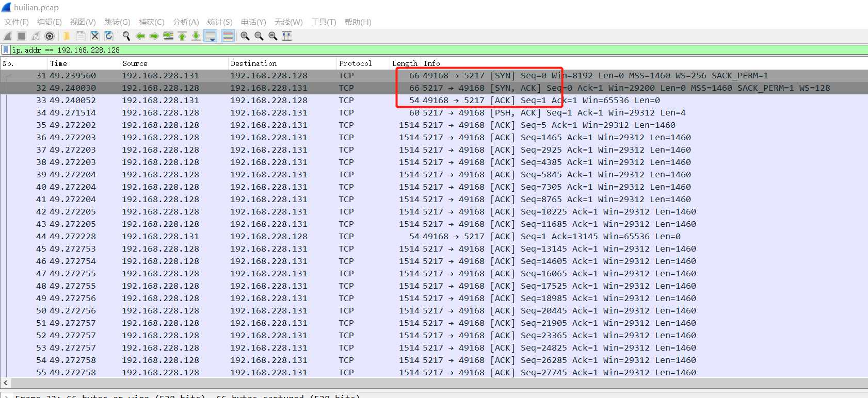
Task: Open the 电话(Y) menu
Action: (x=253, y=22)
